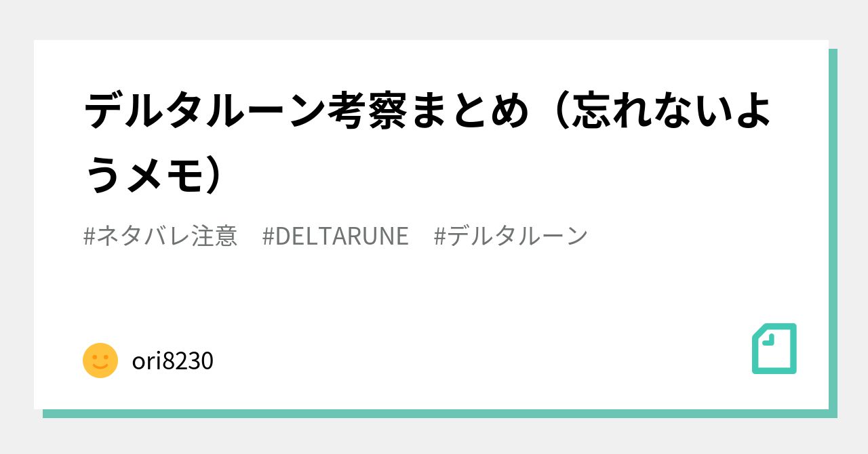Select the #デルタルーン hashtag

(511, 236)
